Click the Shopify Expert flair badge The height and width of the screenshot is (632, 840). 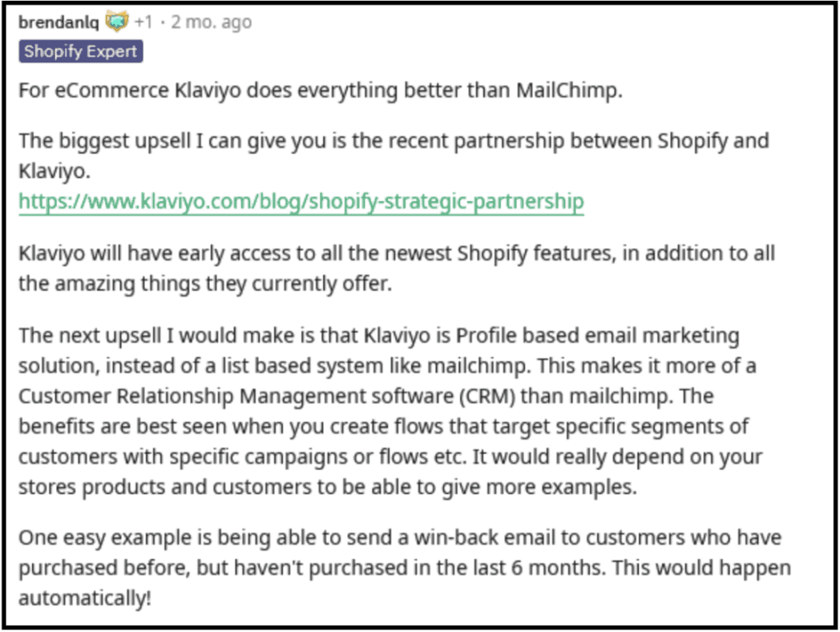pos(81,52)
